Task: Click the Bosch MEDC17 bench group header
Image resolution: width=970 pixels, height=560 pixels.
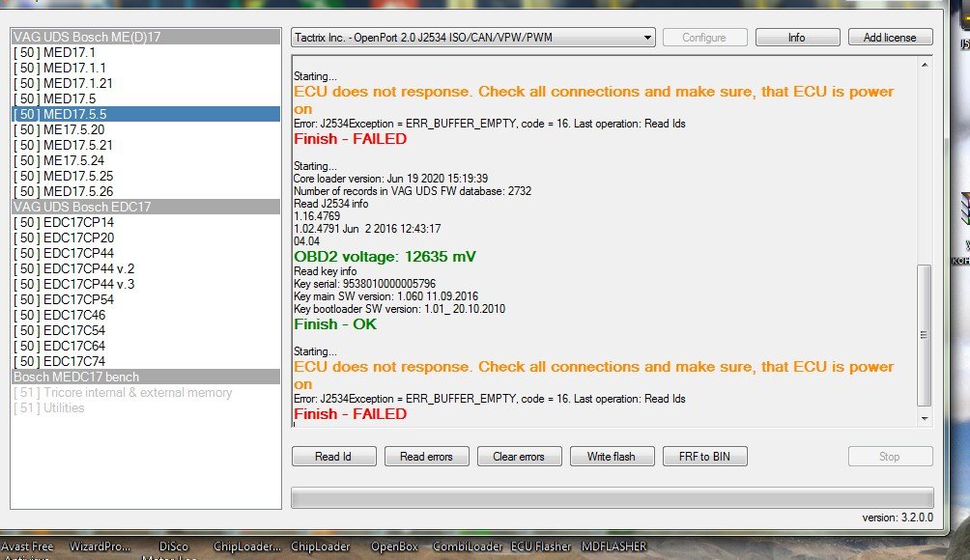Action: point(76,377)
